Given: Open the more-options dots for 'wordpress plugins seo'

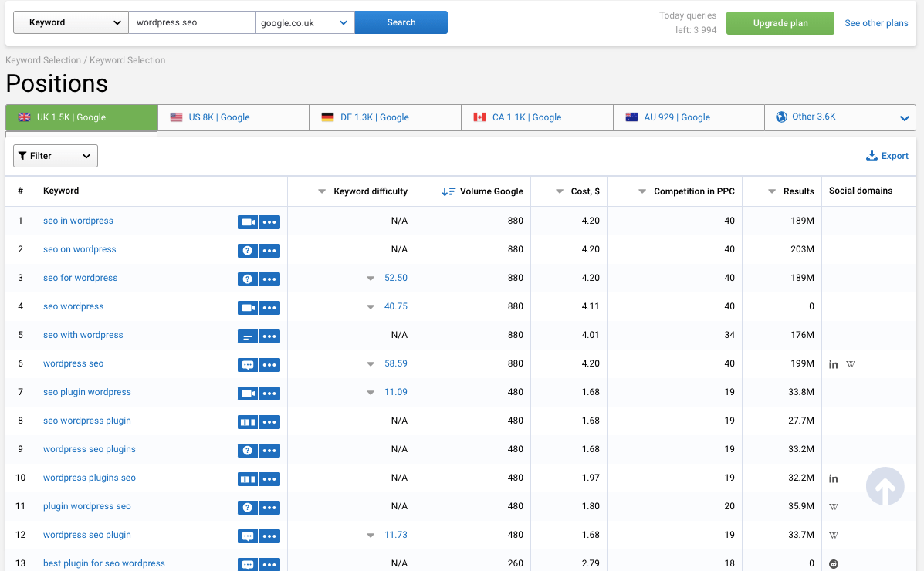Looking at the screenshot, I should coord(269,479).
